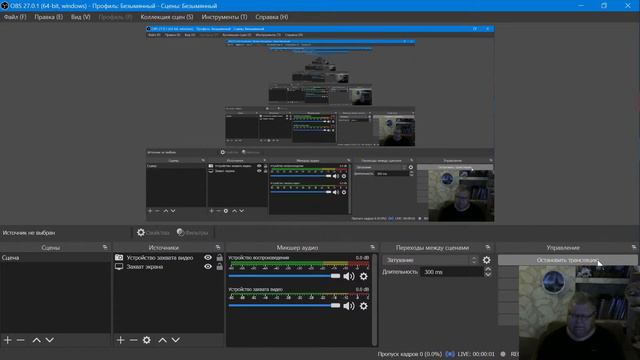Open the Затухание transition dropdown
Image resolution: width=640 pixels, height=360 pixels.
pyautogui.click(x=430, y=260)
